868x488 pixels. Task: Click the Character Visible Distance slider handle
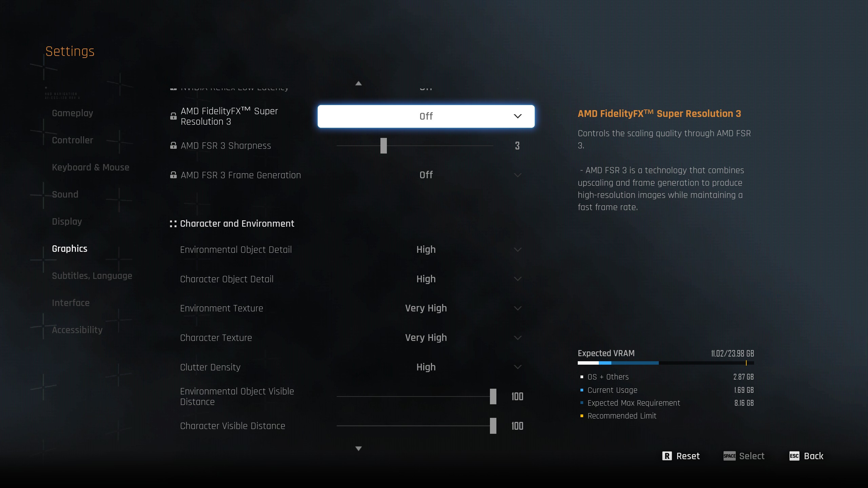[x=493, y=426]
